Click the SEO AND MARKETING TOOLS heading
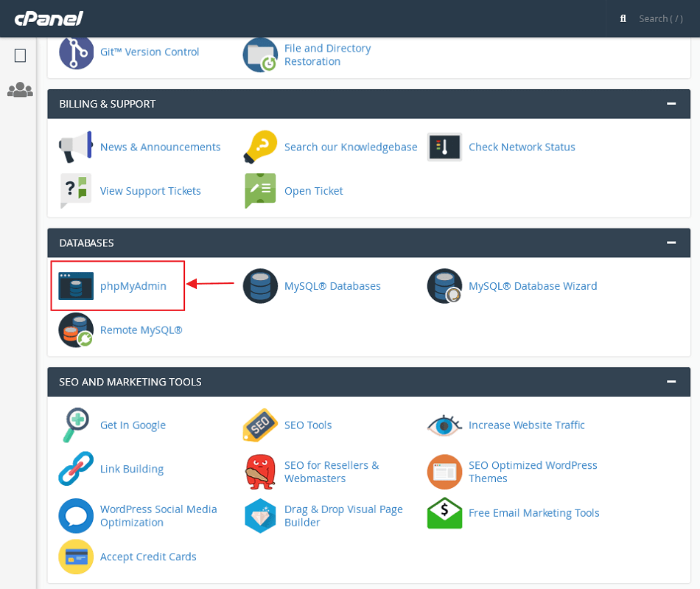The height and width of the screenshot is (589, 700). pos(130,382)
